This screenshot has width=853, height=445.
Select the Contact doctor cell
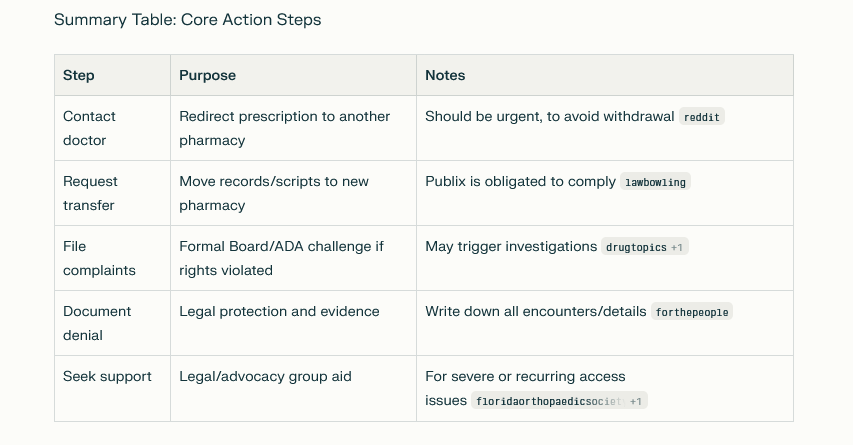[89, 128]
